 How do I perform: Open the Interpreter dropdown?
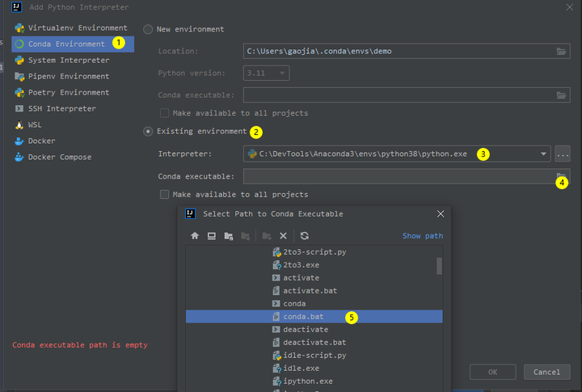(x=545, y=154)
